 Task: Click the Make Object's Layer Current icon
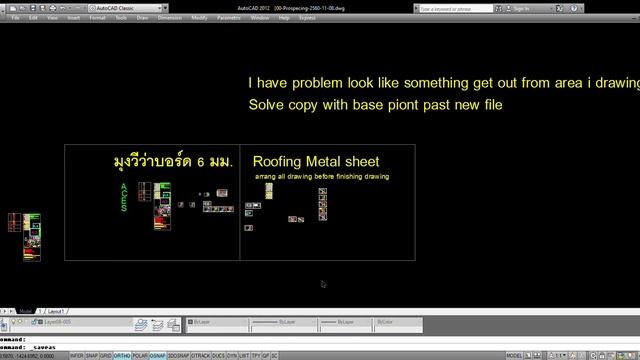tap(141, 325)
